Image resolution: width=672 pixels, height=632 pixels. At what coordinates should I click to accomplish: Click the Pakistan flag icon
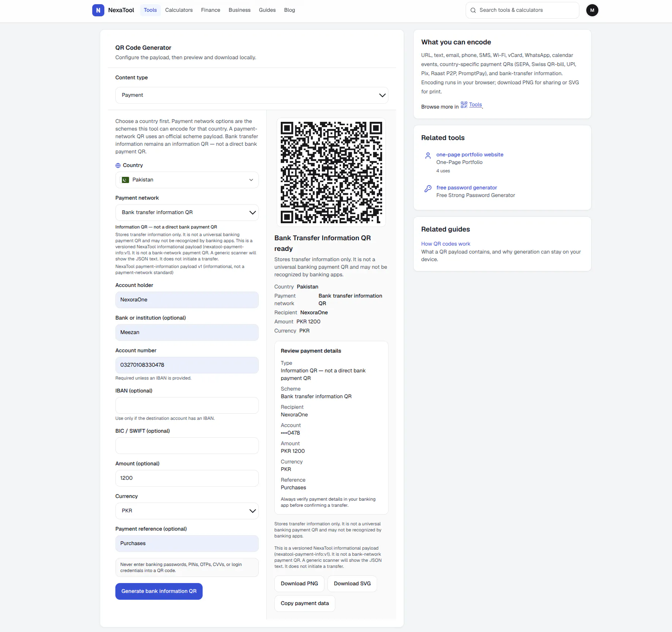125,180
